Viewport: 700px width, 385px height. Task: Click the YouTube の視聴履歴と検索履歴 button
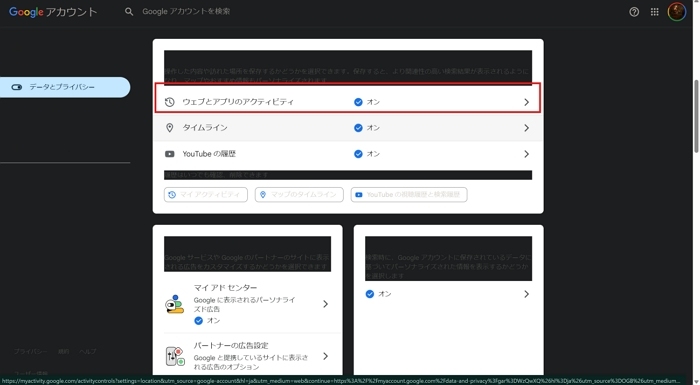409,195
